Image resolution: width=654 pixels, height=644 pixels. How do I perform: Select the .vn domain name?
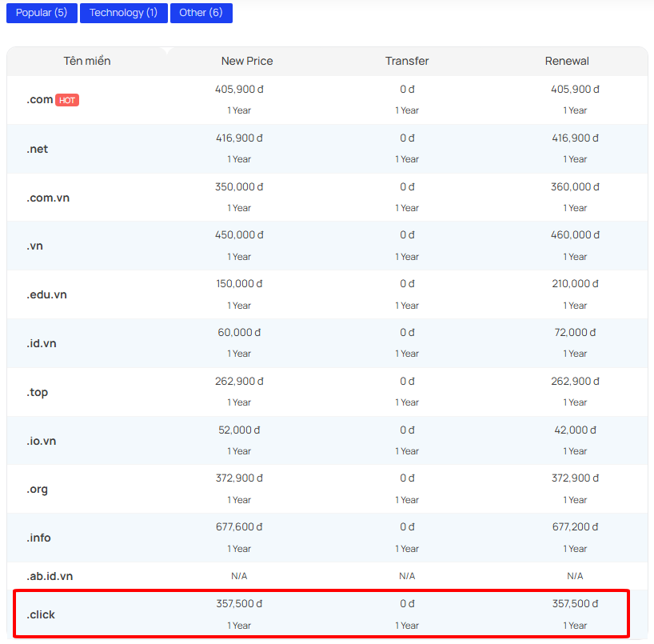pos(34,246)
